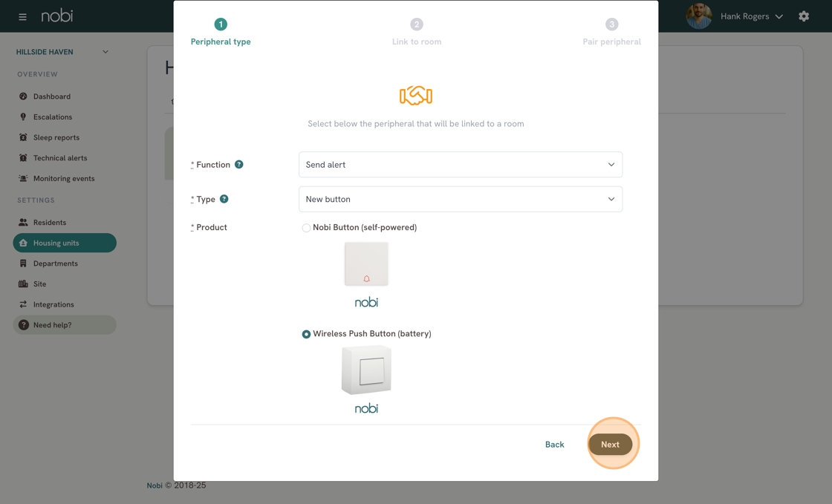Open the Type dropdown showing New button

[x=460, y=199]
